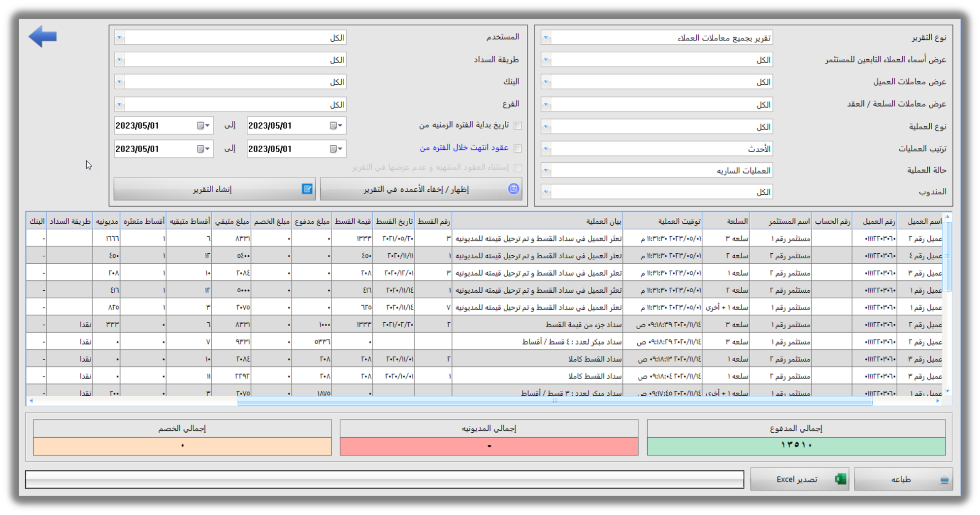The height and width of the screenshot is (515, 980).
Task: Click the 'مديونيه' column header
Action: (x=106, y=222)
